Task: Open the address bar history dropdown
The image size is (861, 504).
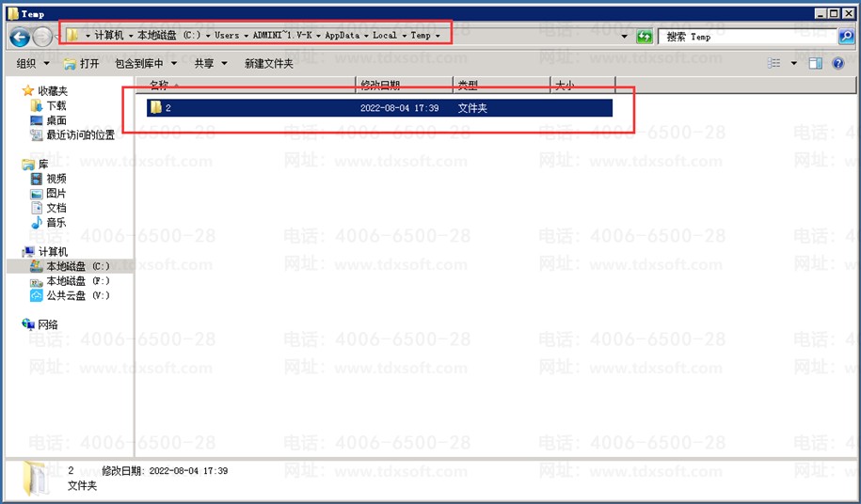Action: coord(624,37)
